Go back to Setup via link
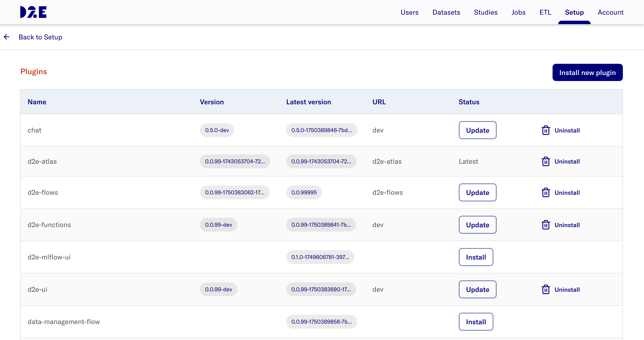Image resolution: width=644 pixels, height=340 pixels. (x=40, y=37)
